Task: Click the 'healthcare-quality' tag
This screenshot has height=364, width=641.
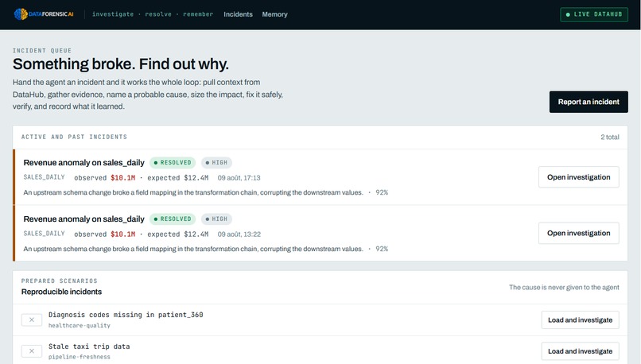Action: [80, 326]
